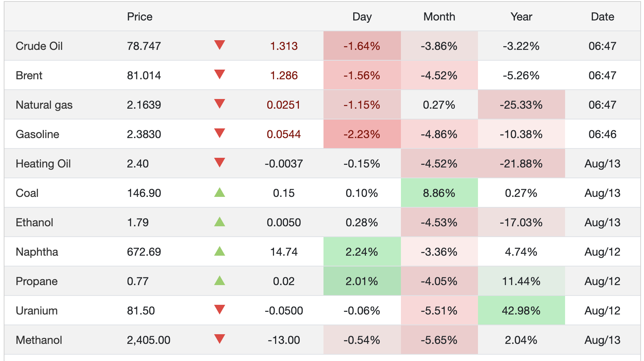Click Naphtha date value Aug/12
The image size is (644, 361).
pos(602,252)
